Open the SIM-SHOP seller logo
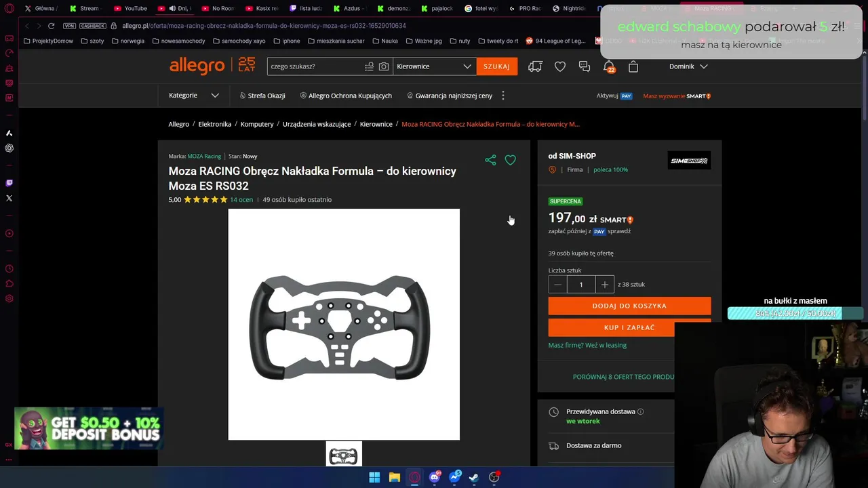 click(x=689, y=161)
